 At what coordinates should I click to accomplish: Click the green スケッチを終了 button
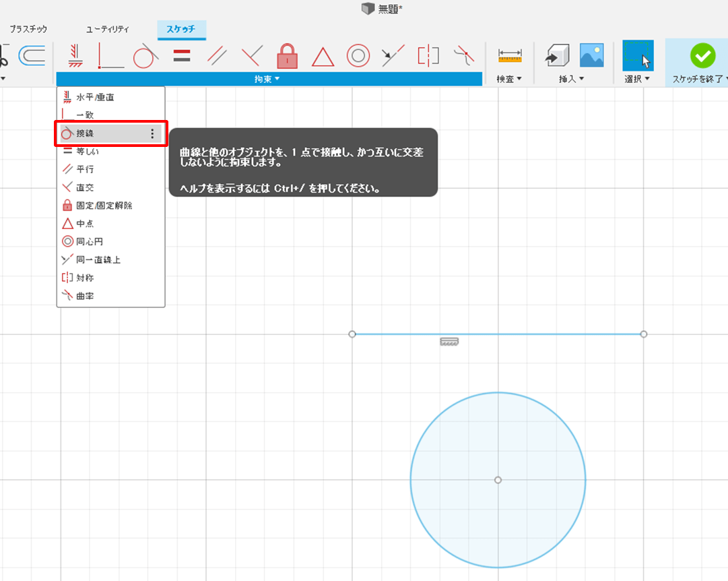702,56
